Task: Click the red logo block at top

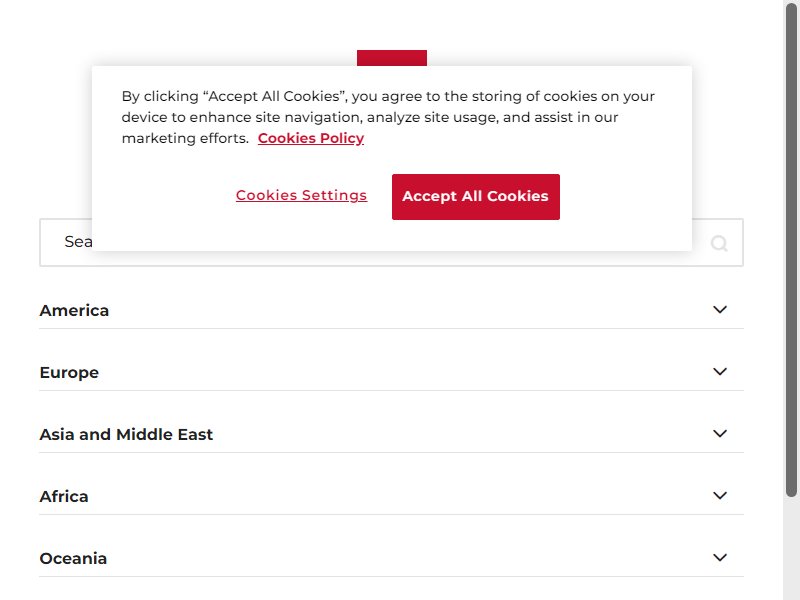Action: tap(392, 58)
